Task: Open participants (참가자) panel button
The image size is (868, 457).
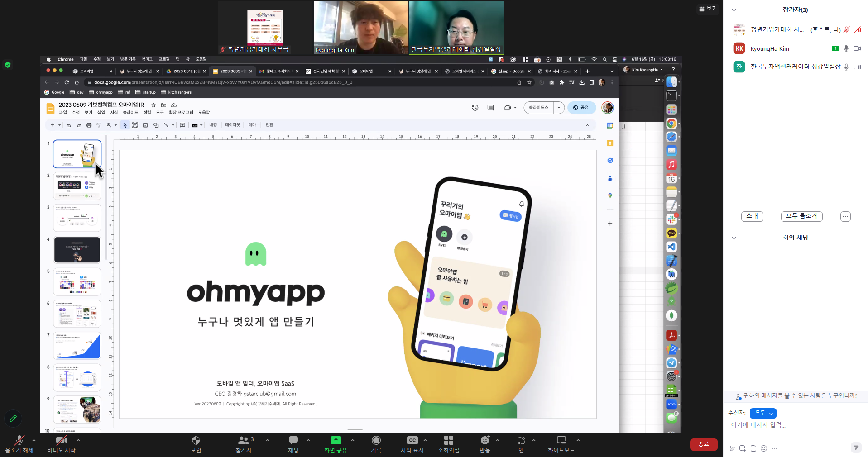Action: coord(244,444)
